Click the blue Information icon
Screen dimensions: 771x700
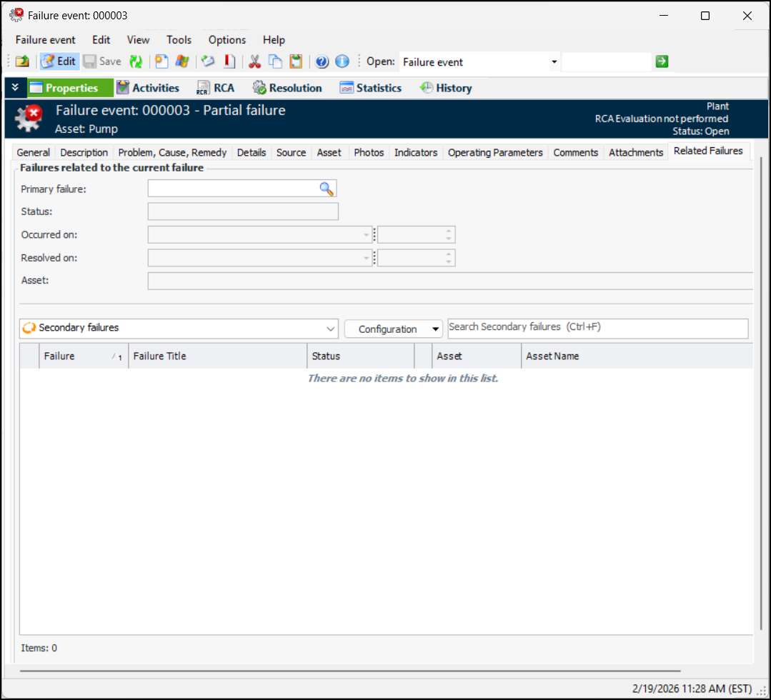point(342,61)
